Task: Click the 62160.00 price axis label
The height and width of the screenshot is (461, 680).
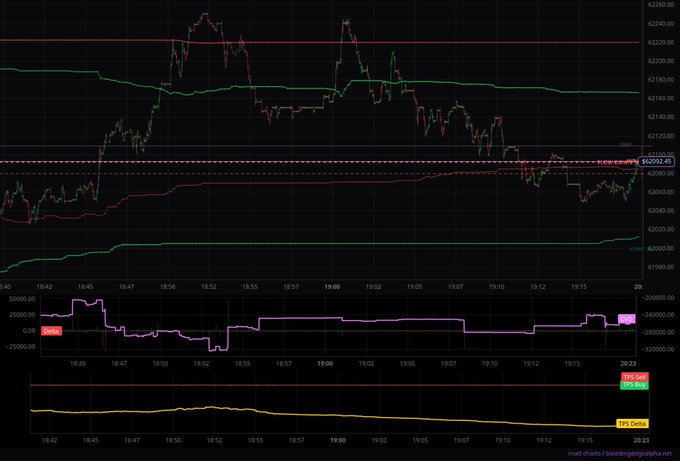Action: [660, 98]
